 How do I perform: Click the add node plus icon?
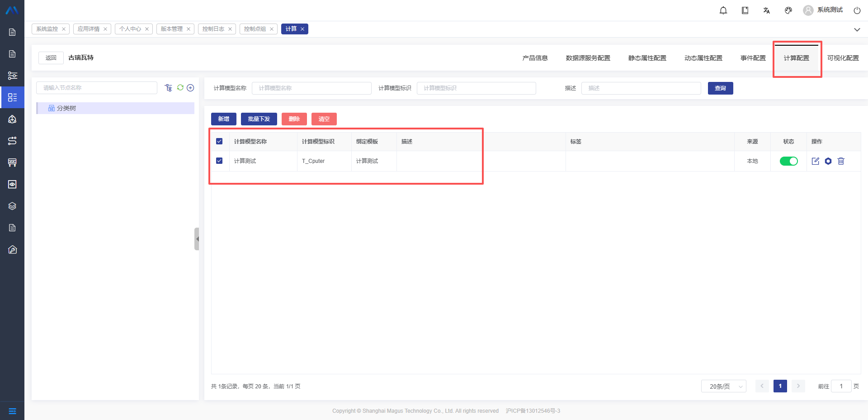coord(190,88)
